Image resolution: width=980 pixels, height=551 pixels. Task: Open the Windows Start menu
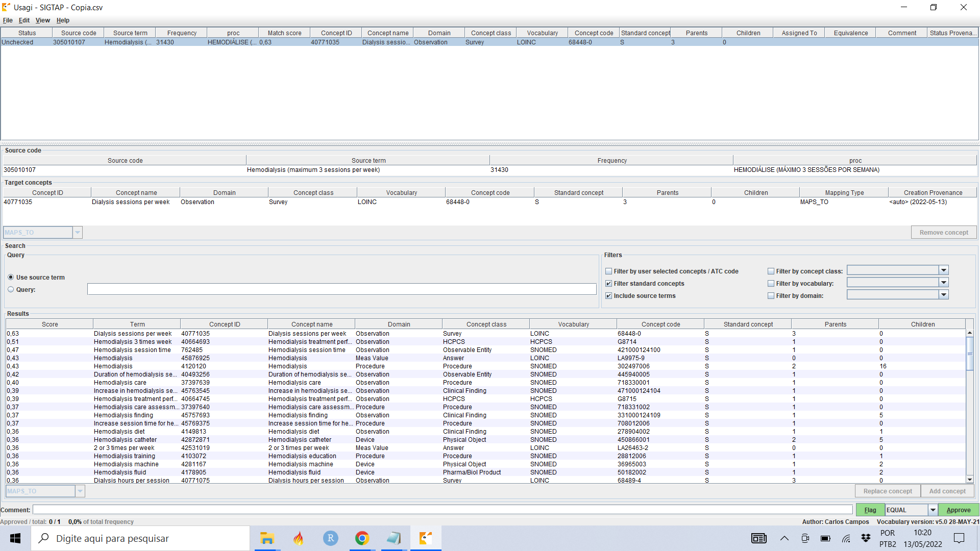pyautogui.click(x=15, y=538)
